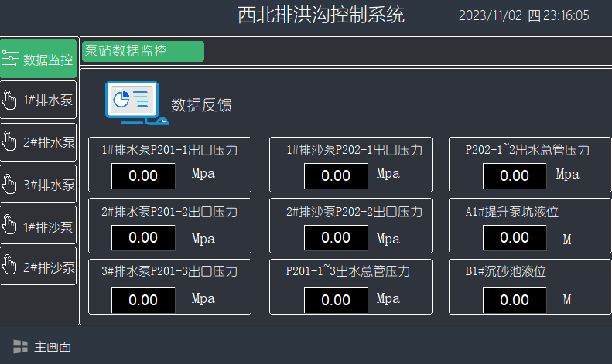Click the hand icon beside 1#排沙泵
The width and height of the screenshot is (612, 364).
point(10,226)
